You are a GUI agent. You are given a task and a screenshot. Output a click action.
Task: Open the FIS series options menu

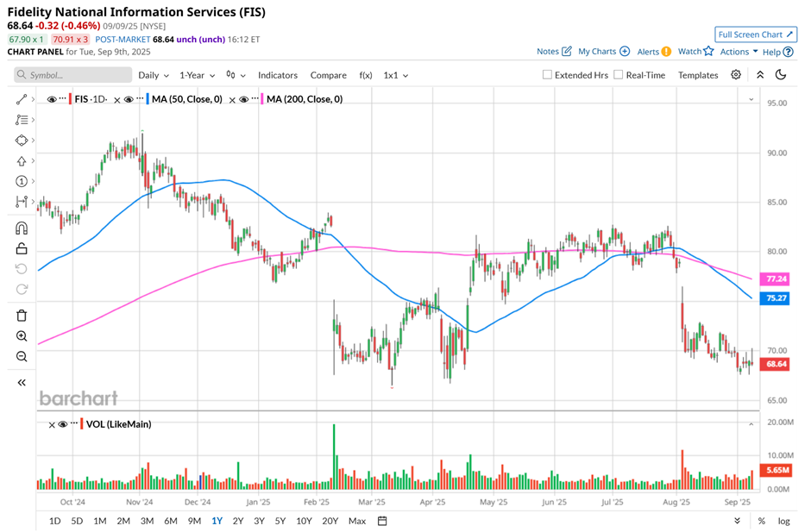63,98
